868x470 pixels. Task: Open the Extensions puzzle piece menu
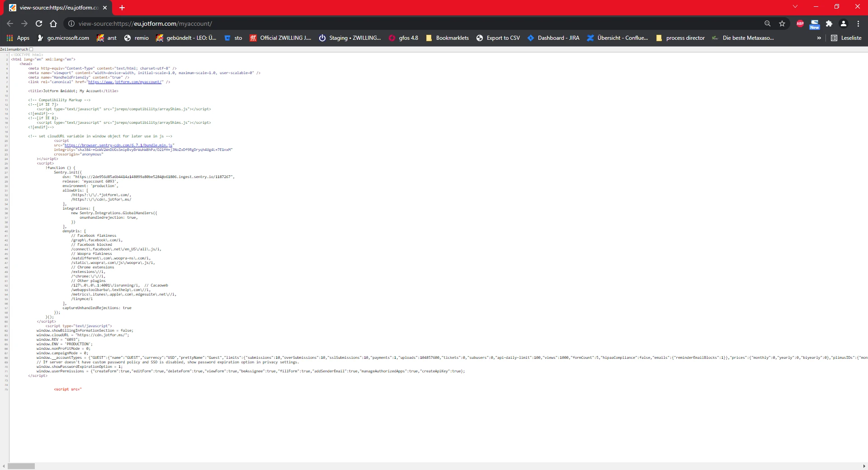(830, 23)
